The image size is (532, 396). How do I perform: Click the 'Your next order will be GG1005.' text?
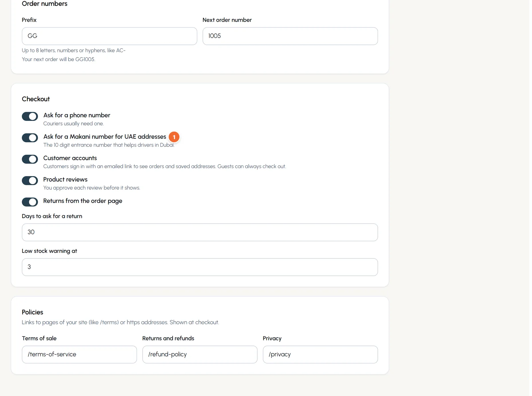(59, 59)
